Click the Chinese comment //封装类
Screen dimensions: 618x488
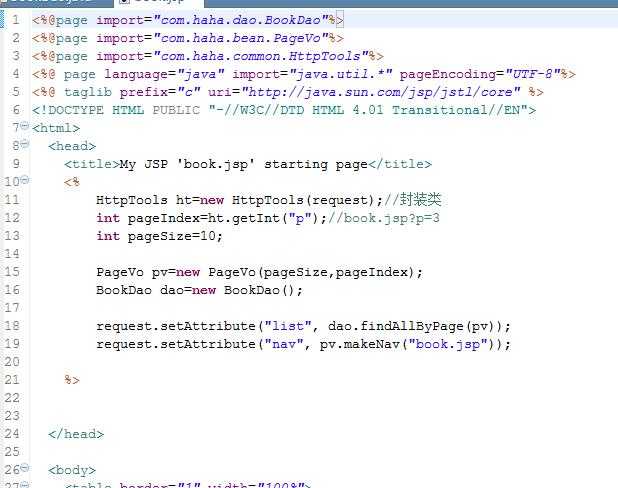[413, 199]
